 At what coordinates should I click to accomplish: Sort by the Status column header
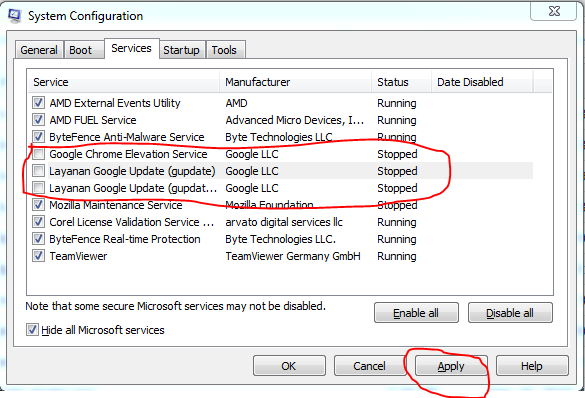401,82
